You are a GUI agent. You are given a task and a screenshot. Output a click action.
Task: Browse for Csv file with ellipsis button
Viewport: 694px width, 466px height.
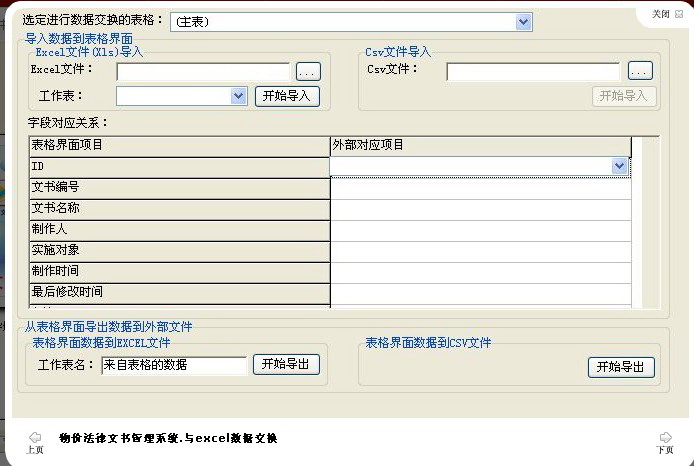pos(640,71)
